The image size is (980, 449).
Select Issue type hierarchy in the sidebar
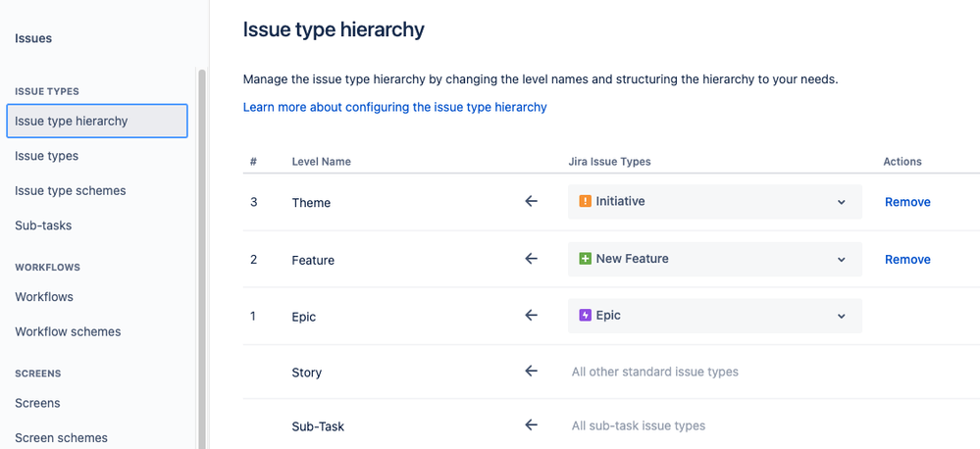(x=96, y=122)
